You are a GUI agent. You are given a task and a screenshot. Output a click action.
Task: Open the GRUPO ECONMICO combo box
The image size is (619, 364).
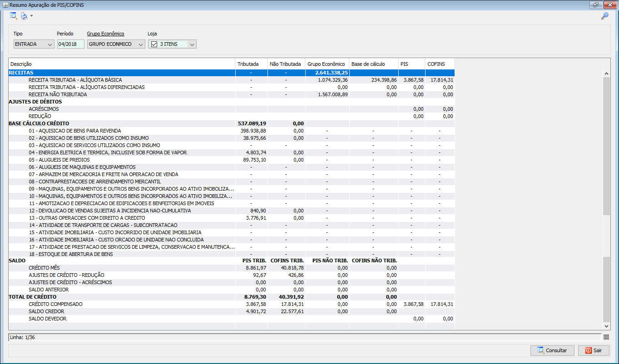point(116,44)
